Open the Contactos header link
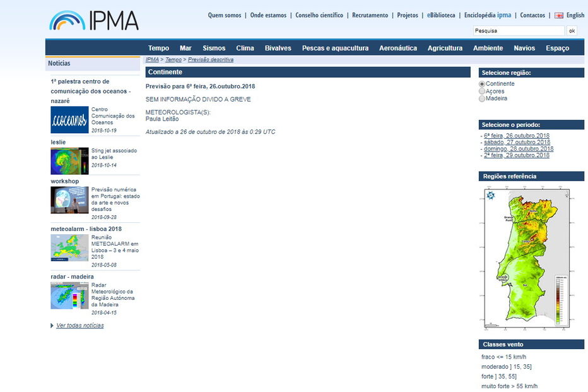The height and width of the screenshot is (392, 588). click(x=532, y=15)
